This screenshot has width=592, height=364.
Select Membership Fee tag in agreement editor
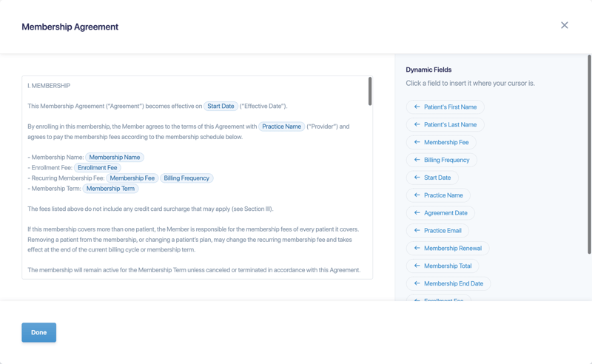pos(132,178)
